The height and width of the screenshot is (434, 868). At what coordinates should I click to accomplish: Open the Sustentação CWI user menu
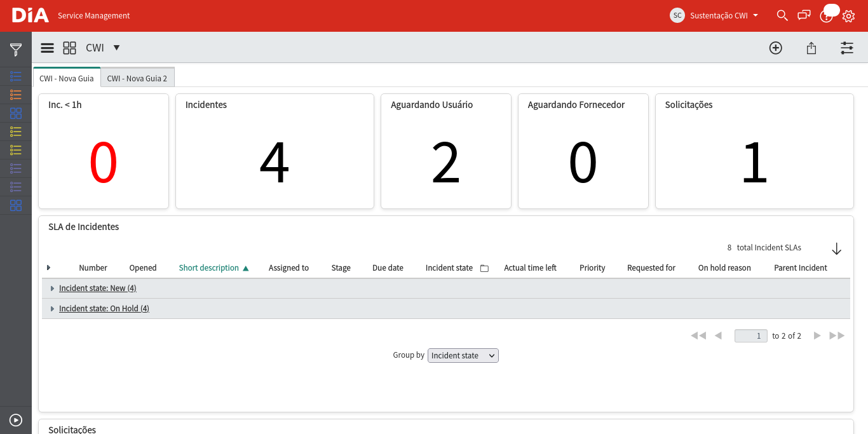coord(714,15)
